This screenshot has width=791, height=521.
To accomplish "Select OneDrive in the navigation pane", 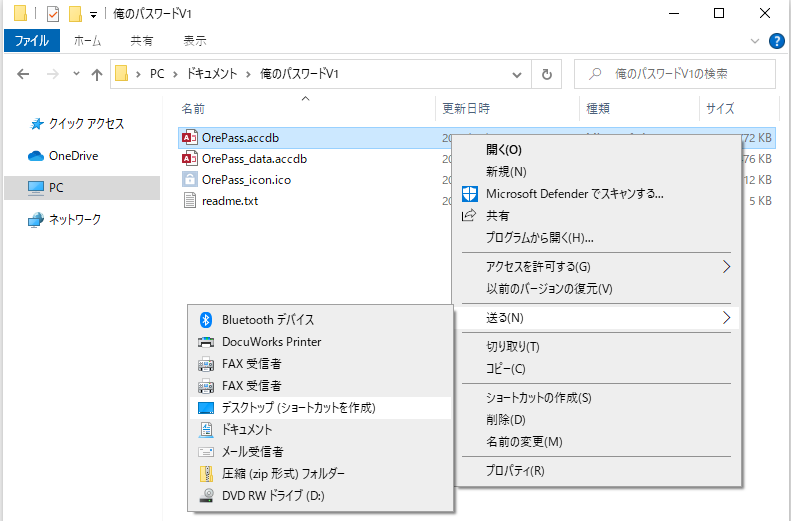I will (x=73, y=156).
